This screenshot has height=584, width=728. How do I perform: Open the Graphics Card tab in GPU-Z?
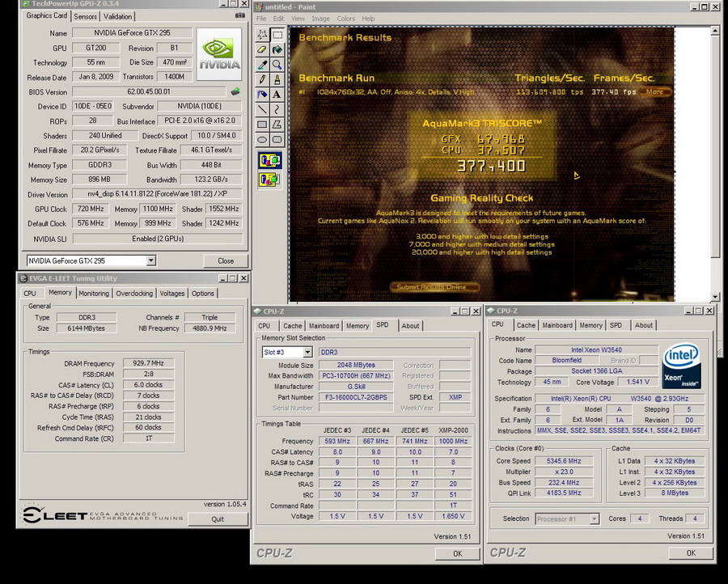tap(46, 15)
